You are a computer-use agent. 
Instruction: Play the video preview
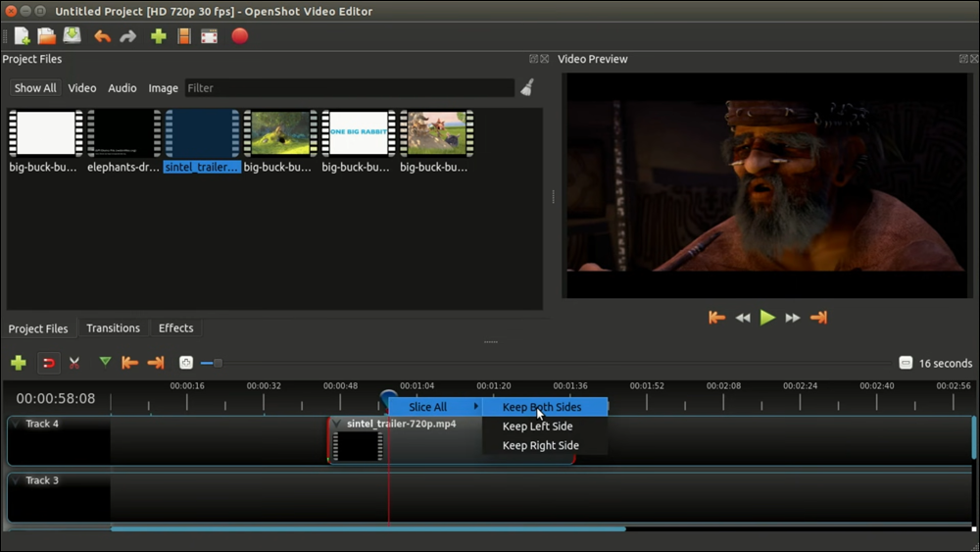coord(767,318)
